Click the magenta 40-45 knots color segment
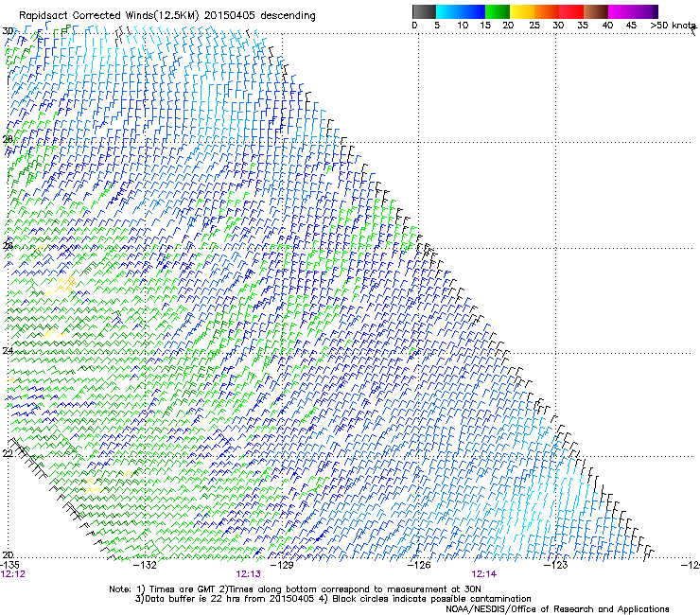700x615 pixels. pyautogui.click(x=621, y=11)
